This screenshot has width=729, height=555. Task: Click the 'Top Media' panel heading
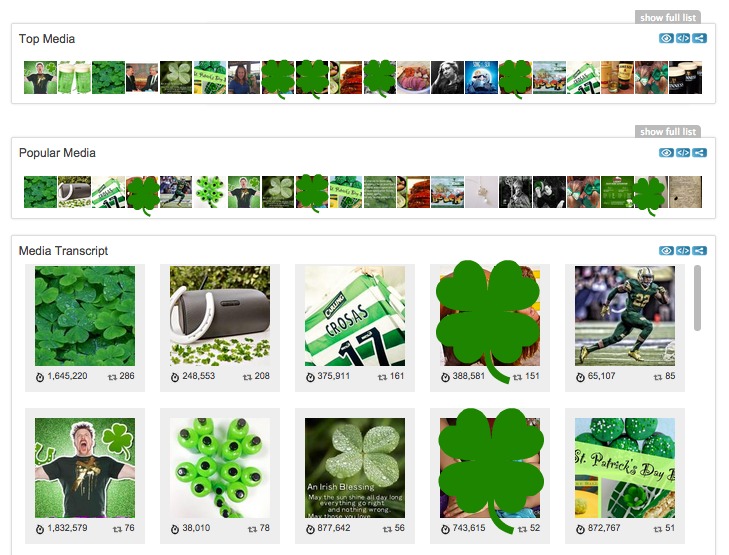46,39
